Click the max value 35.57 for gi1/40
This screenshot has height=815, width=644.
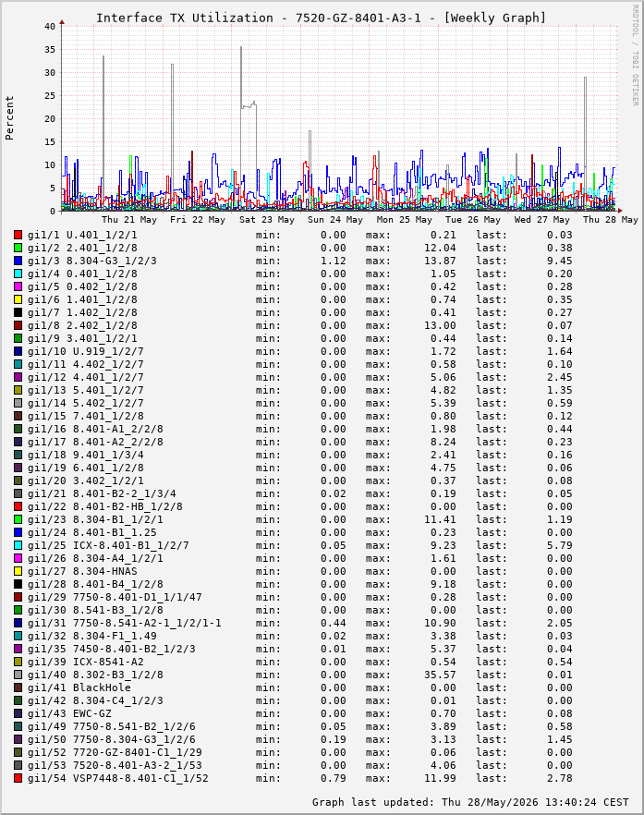[x=440, y=675]
